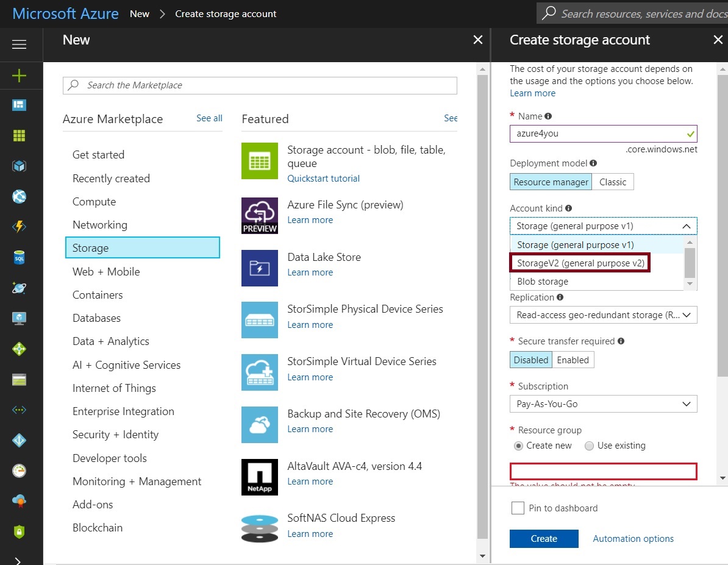Select Use existing resource group radio
728x565 pixels.
(589, 446)
